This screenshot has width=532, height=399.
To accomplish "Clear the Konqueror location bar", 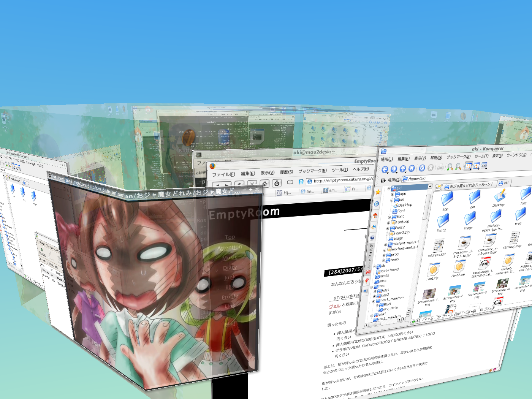I will tap(383, 180).
